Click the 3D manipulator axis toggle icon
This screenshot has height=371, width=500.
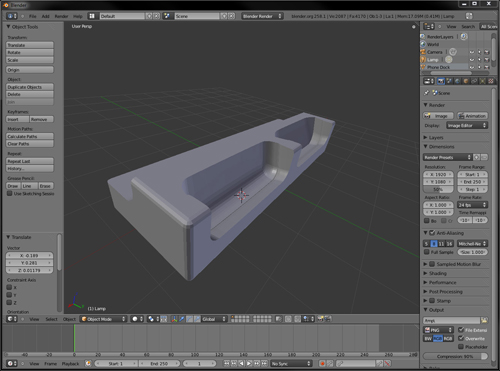pyautogui.click(x=174, y=319)
